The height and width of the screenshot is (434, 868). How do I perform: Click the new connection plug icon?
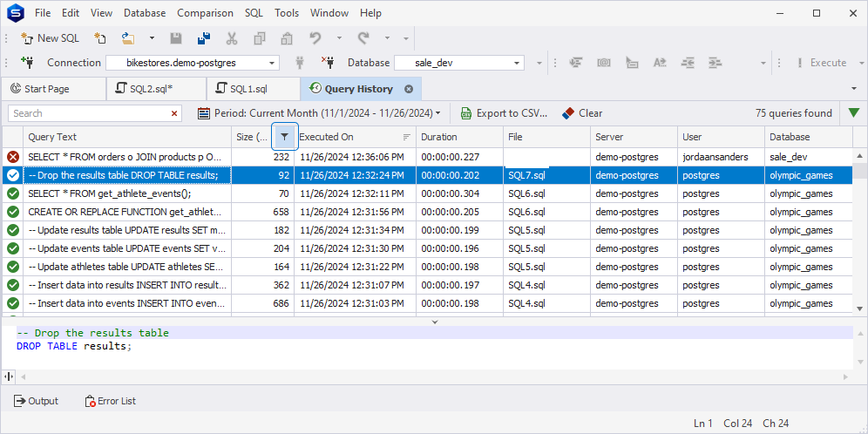tap(27, 62)
